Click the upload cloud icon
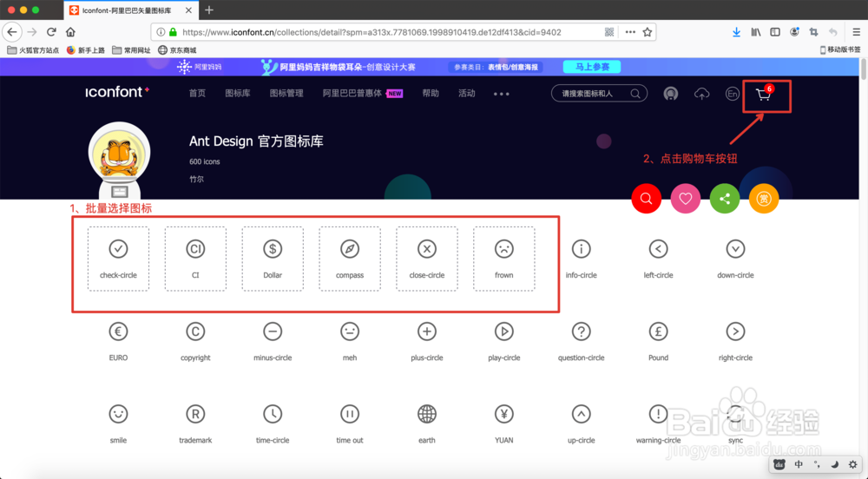This screenshot has height=479, width=868. (701, 94)
